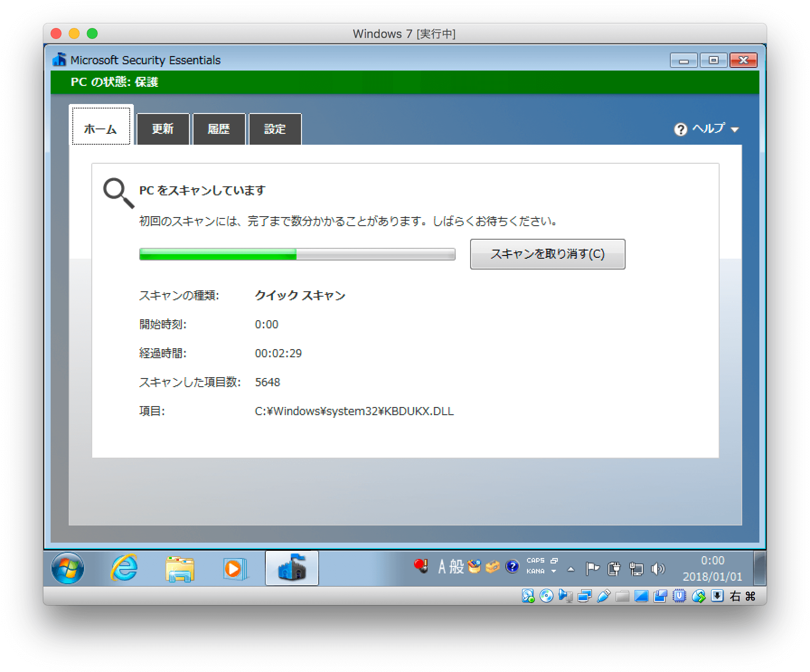Screen dimensions: 810x672
Task: Expand the hidden tray icons arrow
Action: click(571, 569)
